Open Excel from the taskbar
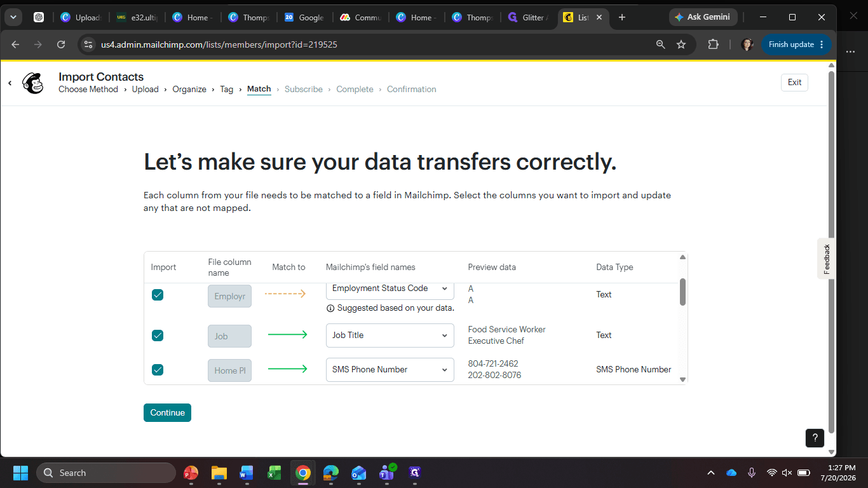 [275, 473]
